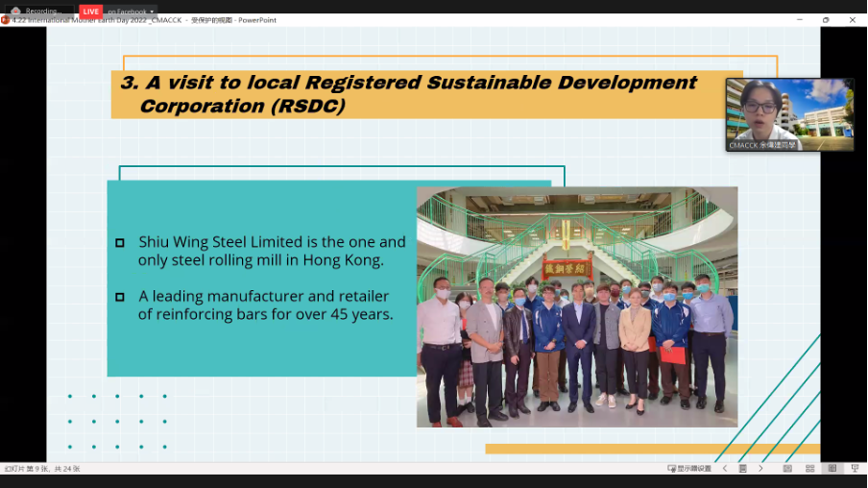Switch to Reading view icon
Viewport: 868px width, 488px height.
[x=832, y=469]
